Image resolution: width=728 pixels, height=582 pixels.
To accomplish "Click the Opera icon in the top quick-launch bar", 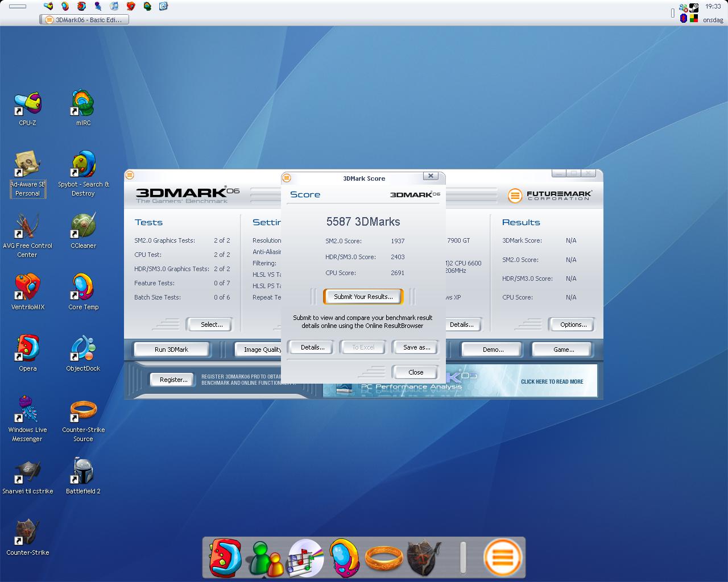I will coord(81,6).
